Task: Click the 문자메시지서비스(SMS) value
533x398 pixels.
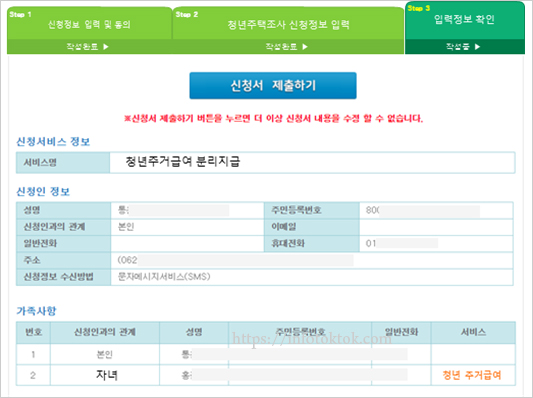Action: 164,277
